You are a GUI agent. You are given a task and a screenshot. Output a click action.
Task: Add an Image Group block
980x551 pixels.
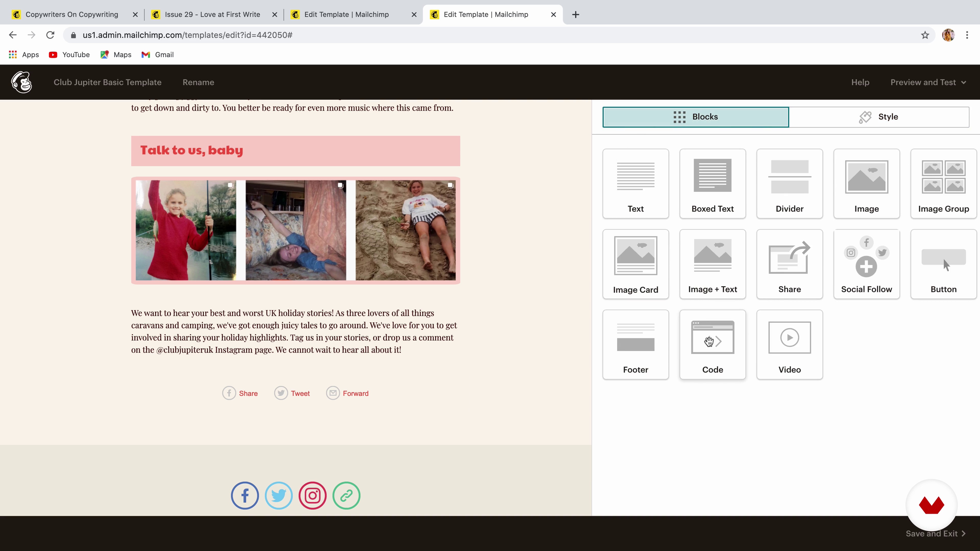(944, 184)
